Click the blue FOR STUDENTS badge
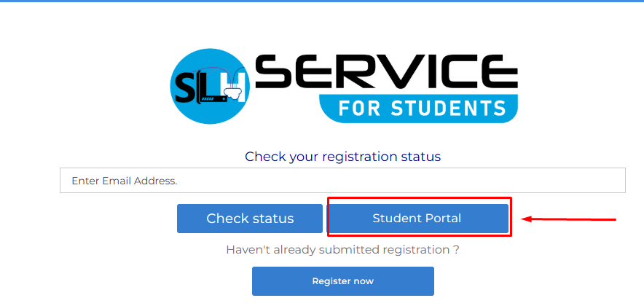 (418, 109)
